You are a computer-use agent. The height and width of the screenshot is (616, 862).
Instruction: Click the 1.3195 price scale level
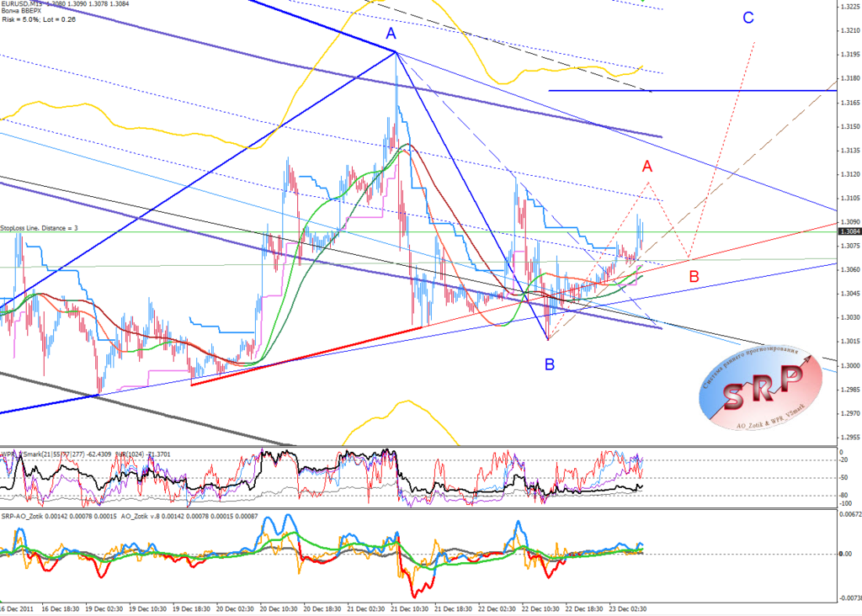(850, 55)
